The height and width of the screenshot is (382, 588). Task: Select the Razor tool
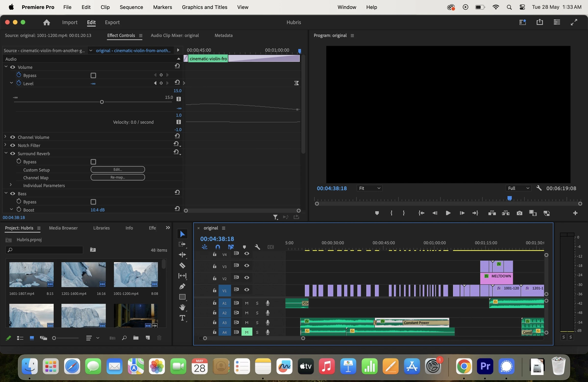click(182, 266)
